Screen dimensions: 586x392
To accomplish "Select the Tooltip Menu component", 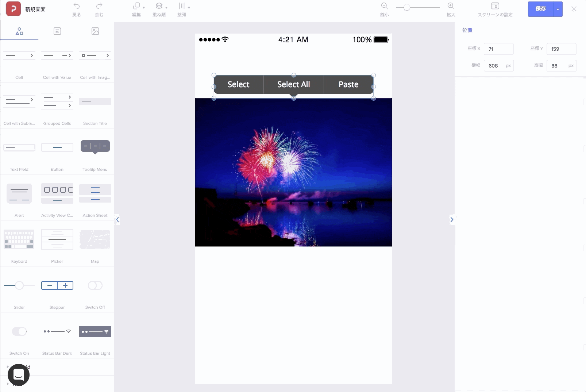I will coord(95,152).
